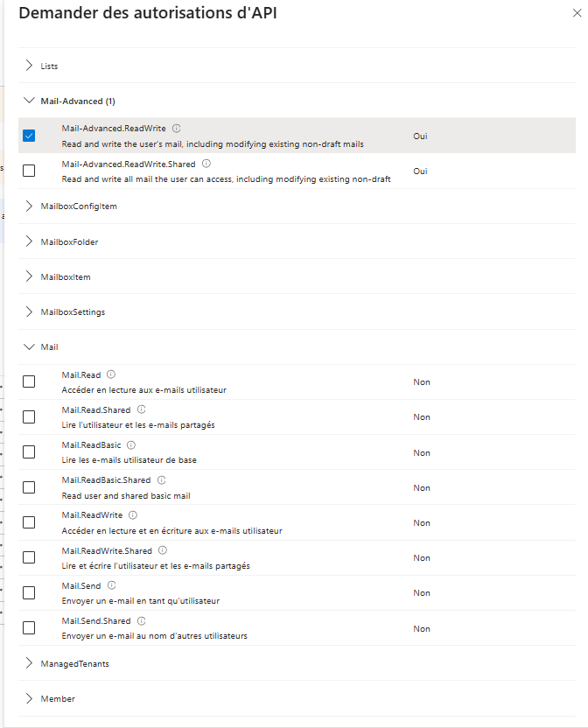Click info icon next to Mail.ReadBasic
The image size is (588, 728).
(x=131, y=445)
